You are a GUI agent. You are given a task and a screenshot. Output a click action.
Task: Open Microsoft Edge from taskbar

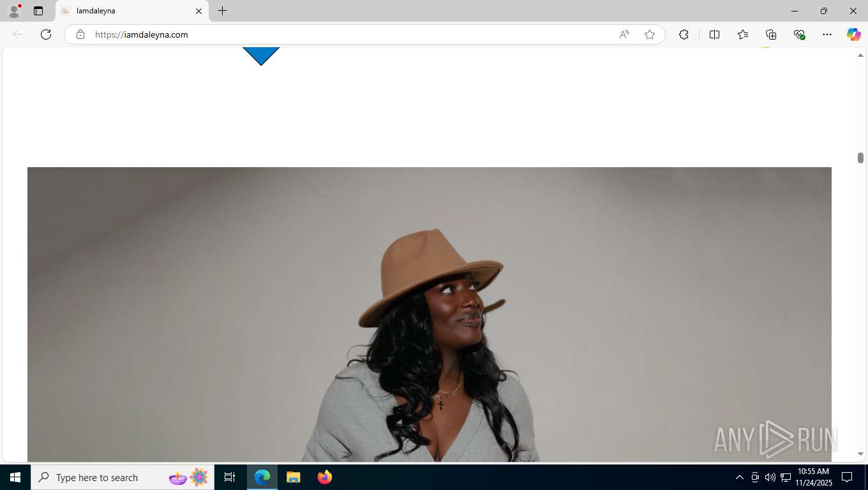[x=262, y=477]
